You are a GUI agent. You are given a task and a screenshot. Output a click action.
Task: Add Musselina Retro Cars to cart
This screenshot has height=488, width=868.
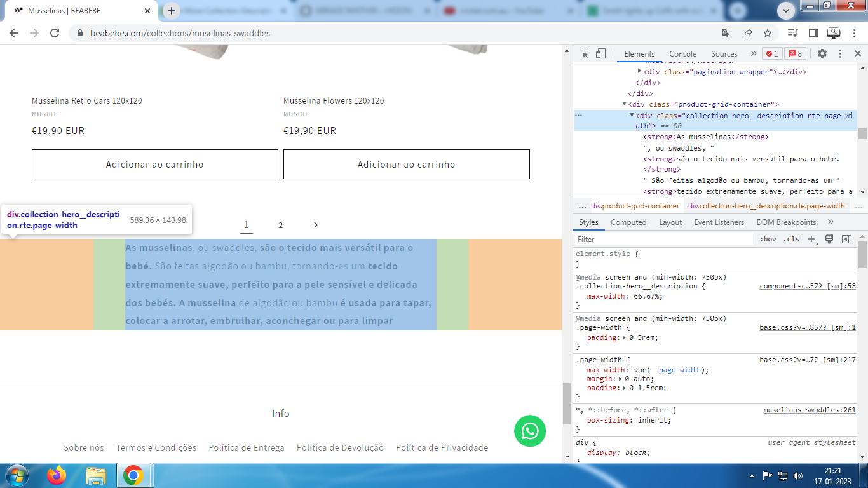[x=154, y=165]
